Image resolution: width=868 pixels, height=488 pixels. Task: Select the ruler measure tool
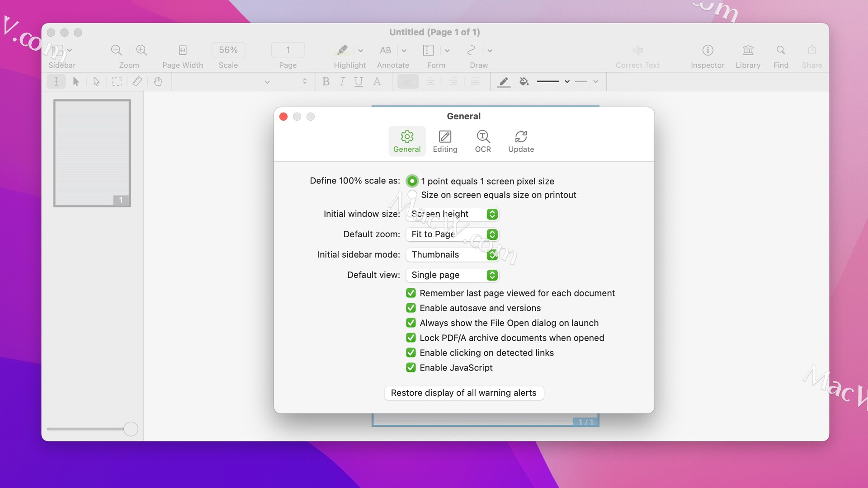[137, 81]
